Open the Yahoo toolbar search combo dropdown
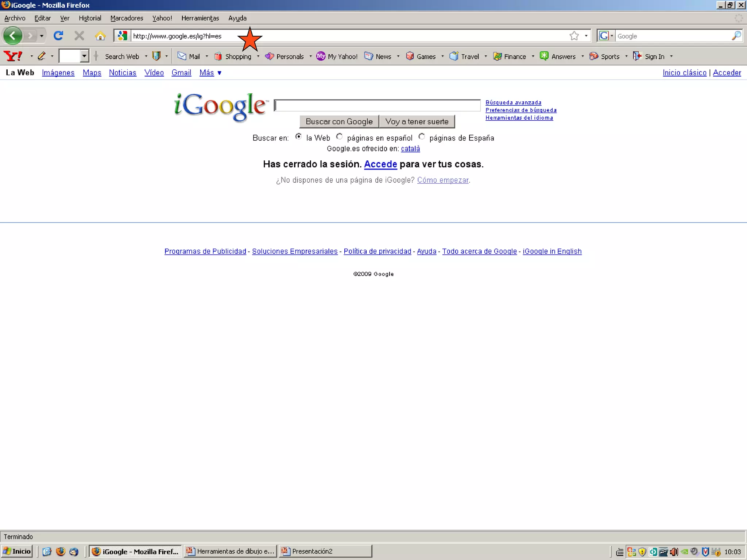The width and height of the screenshot is (747, 560). [84, 56]
